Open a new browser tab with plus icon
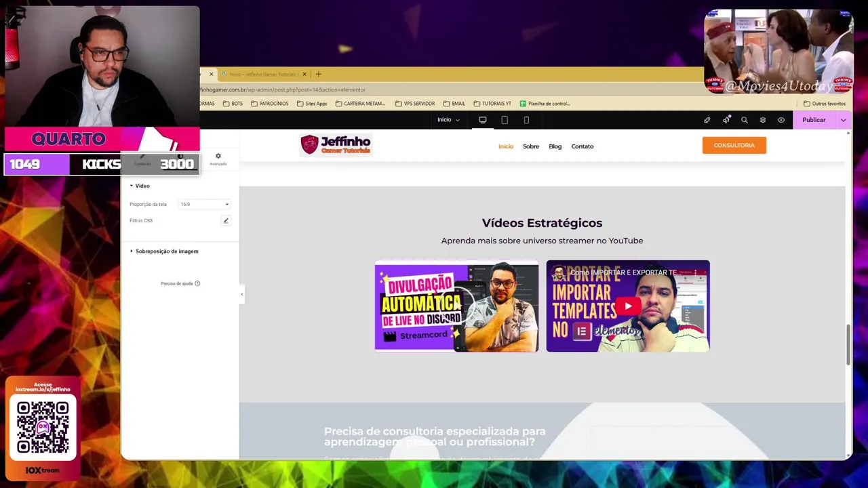 (x=318, y=74)
